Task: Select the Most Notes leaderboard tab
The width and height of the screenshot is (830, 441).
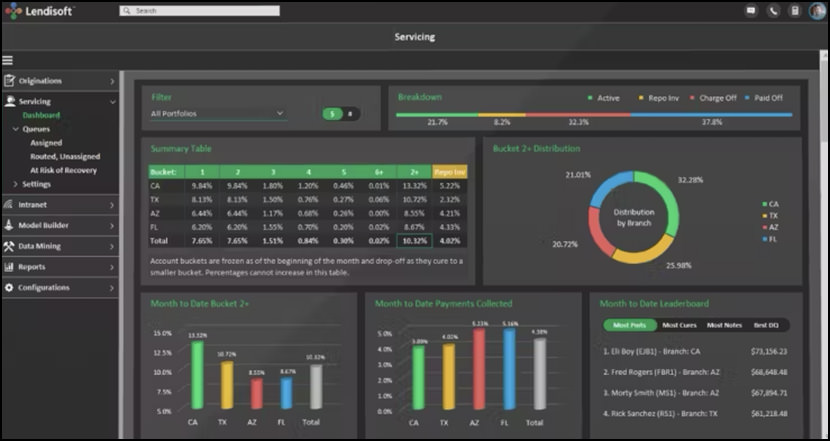Action: tap(724, 325)
